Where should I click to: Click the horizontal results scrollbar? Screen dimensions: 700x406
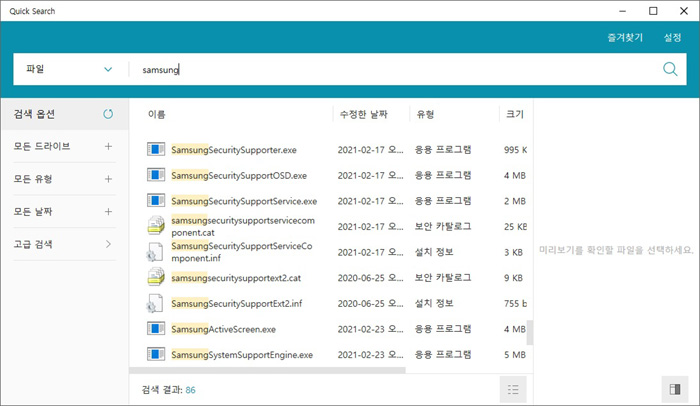click(x=267, y=370)
